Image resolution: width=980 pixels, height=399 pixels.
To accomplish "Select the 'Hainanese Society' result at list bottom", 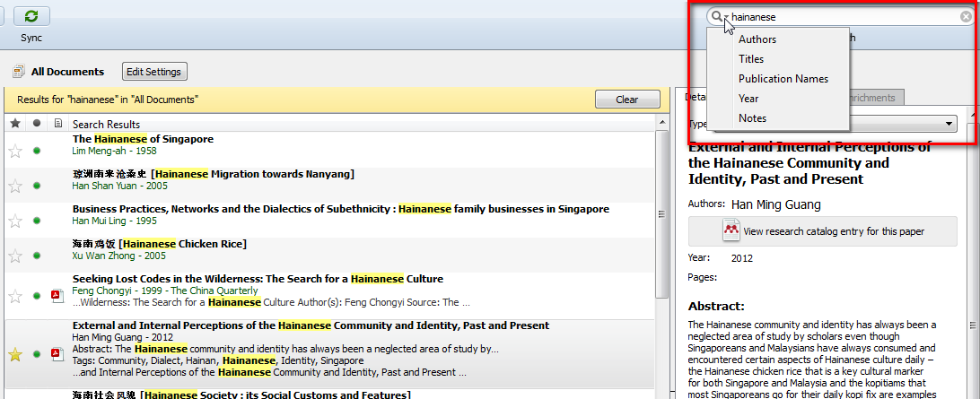I will pyautogui.click(x=241, y=395).
